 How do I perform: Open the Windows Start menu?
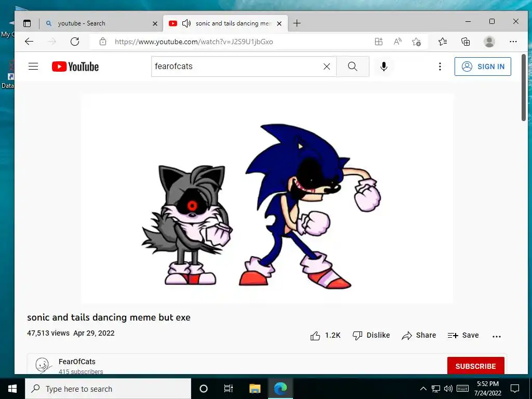pyautogui.click(x=12, y=389)
